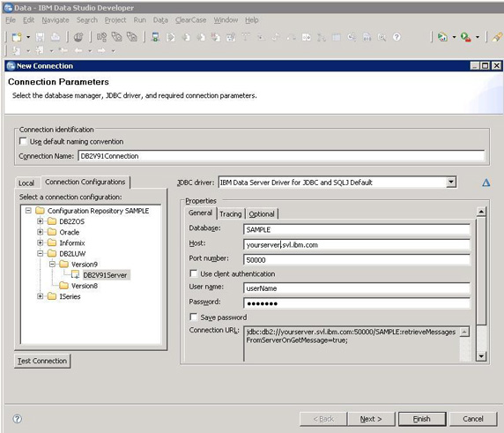Open the ClearCase menu
Image resolution: width=504 pixels, height=433 pixels.
click(x=190, y=20)
